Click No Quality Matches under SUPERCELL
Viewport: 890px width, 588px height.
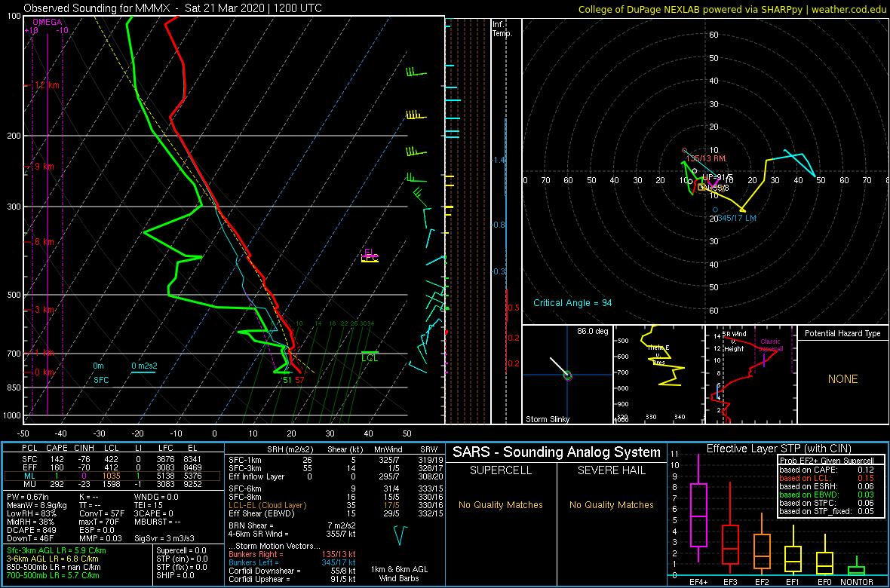coord(501,504)
